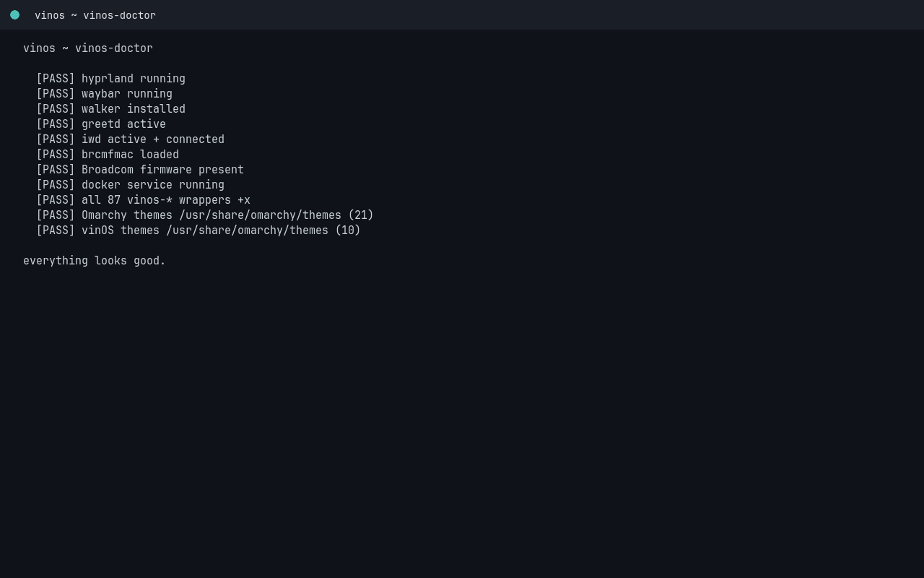The height and width of the screenshot is (578, 924).
Task: Click the greetd active result
Action: (101, 124)
